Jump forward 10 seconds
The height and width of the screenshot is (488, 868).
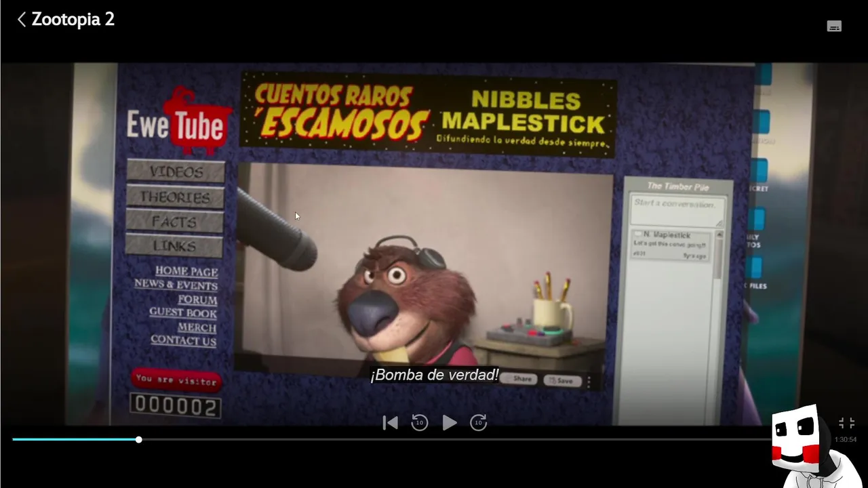click(x=479, y=423)
